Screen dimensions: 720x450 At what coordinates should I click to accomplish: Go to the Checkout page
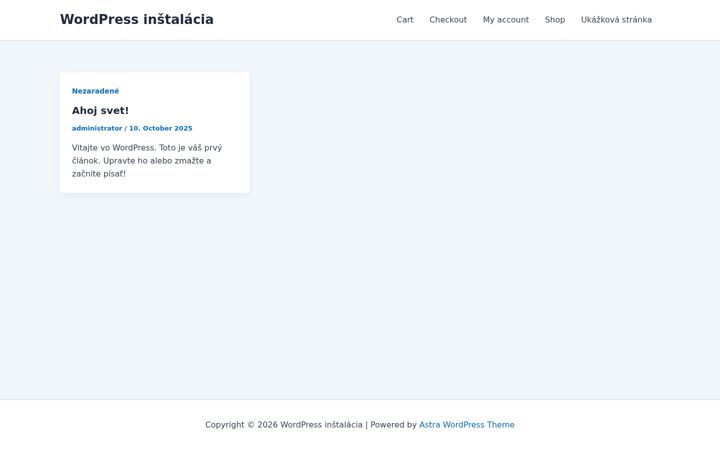448,20
